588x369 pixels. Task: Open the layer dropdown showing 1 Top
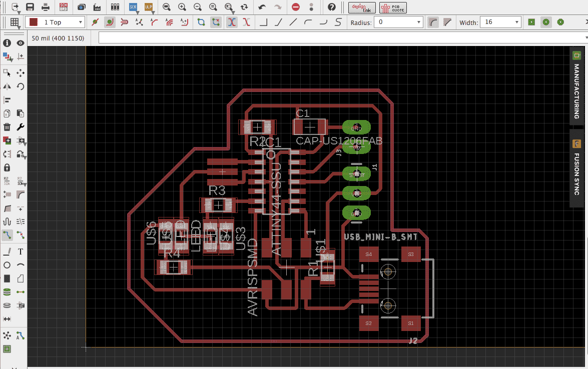click(x=56, y=22)
